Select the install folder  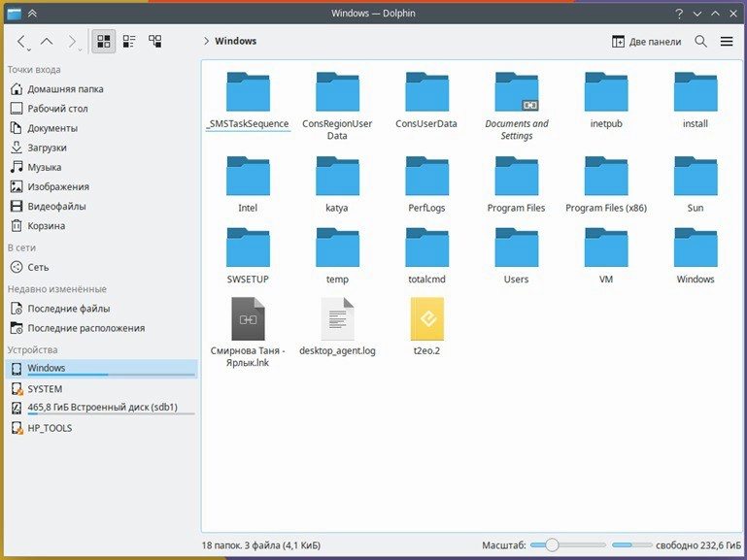(696, 101)
